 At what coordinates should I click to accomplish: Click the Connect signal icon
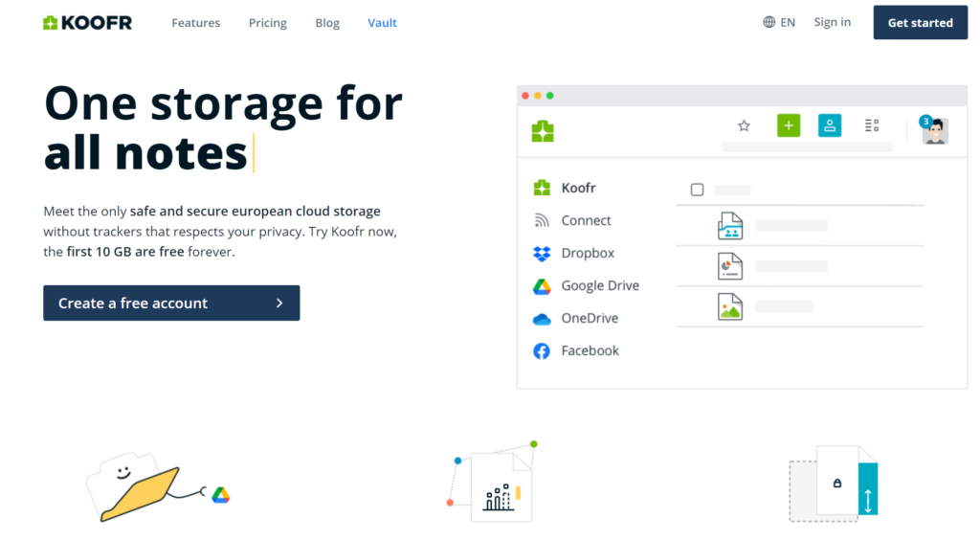coord(542,220)
